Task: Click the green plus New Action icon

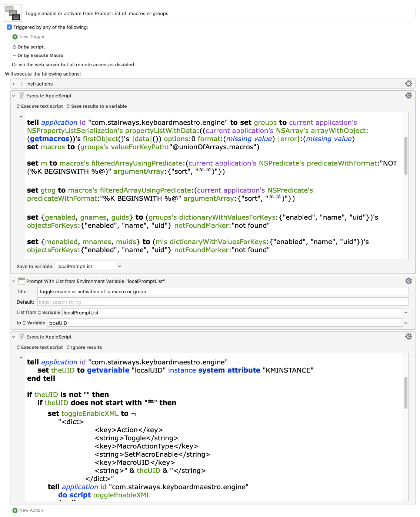Action: coord(15,510)
